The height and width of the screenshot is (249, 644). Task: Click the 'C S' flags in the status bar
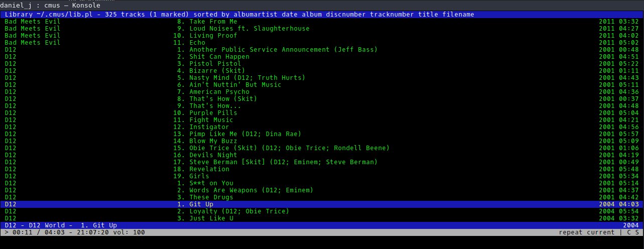click(632, 232)
